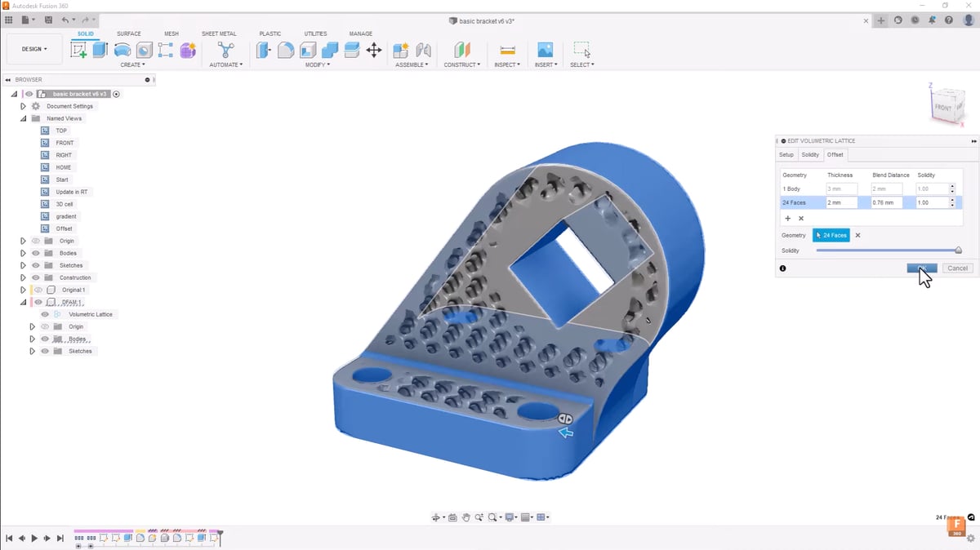Image resolution: width=980 pixels, height=550 pixels.
Task: Expand the Original:1 component
Action: click(x=23, y=290)
